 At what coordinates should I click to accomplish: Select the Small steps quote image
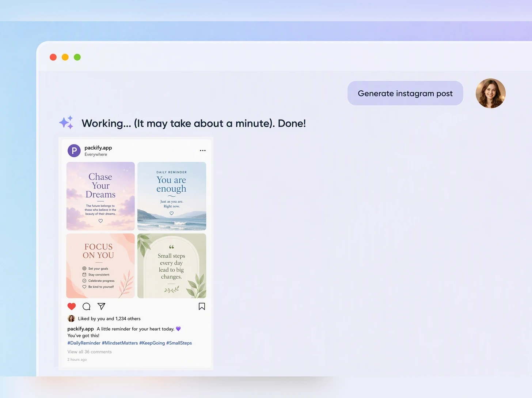click(x=172, y=266)
